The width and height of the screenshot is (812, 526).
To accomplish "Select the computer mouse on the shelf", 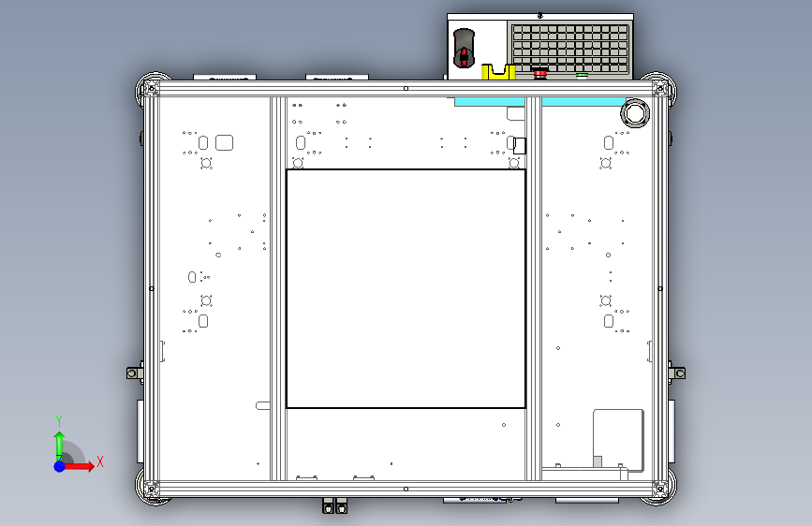I will pos(464,48).
